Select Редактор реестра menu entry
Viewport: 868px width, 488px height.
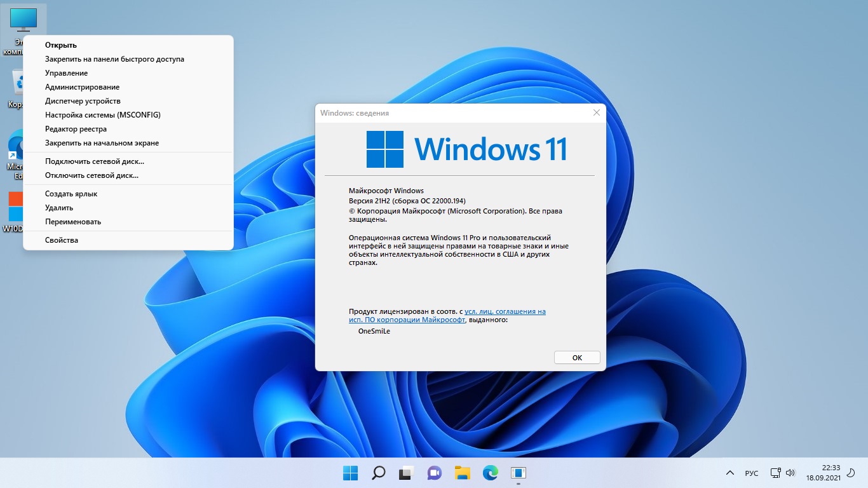[76, 129]
